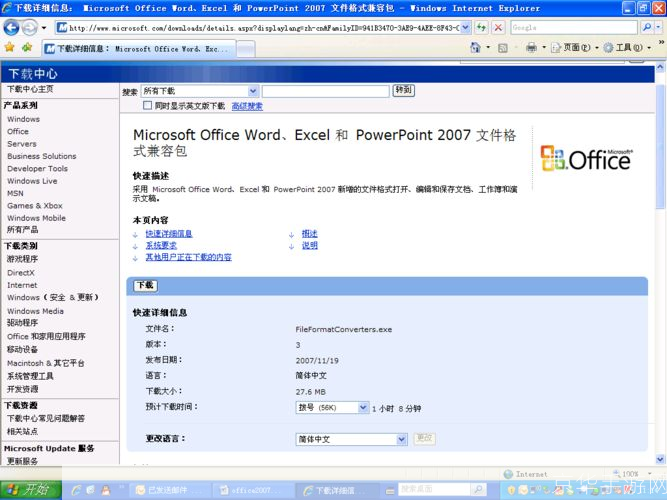Jump to the 快速详细信息 section link
Screen dimensions: 667x500
pos(169,234)
